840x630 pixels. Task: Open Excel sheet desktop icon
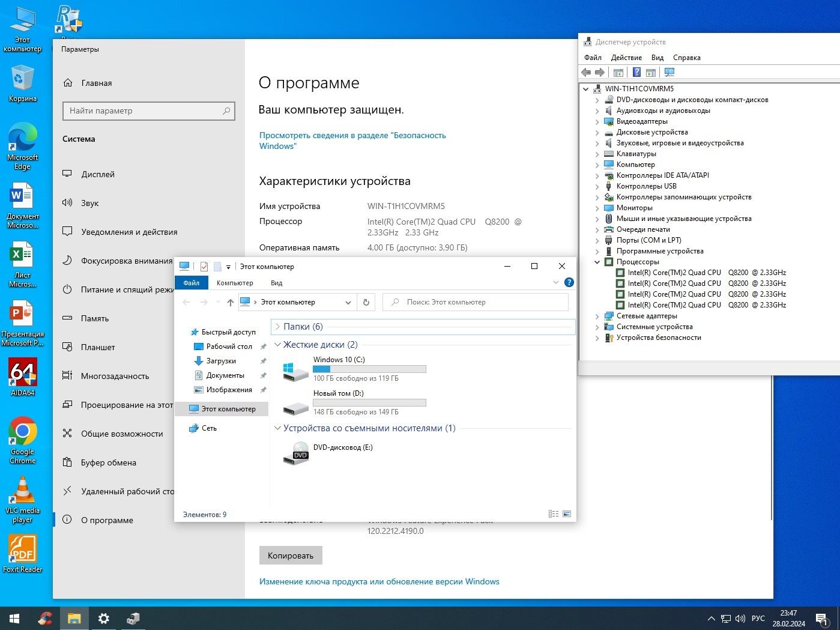point(23,265)
